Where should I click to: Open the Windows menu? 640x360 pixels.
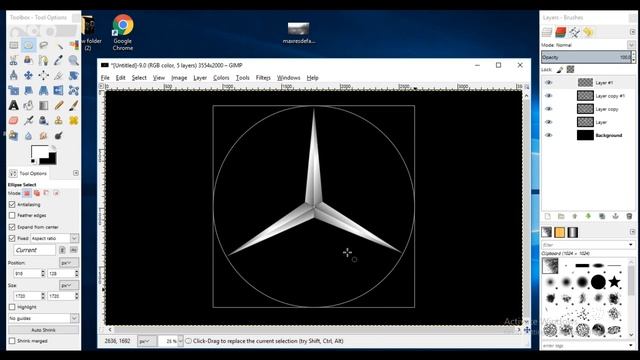point(288,78)
